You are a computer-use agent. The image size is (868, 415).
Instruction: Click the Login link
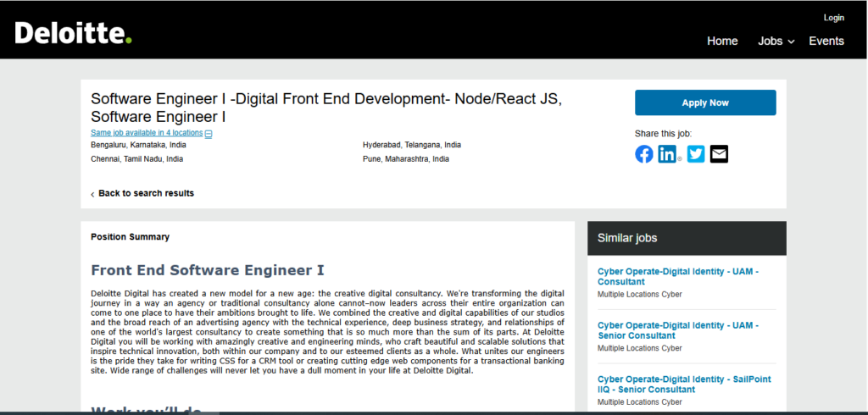834,18
